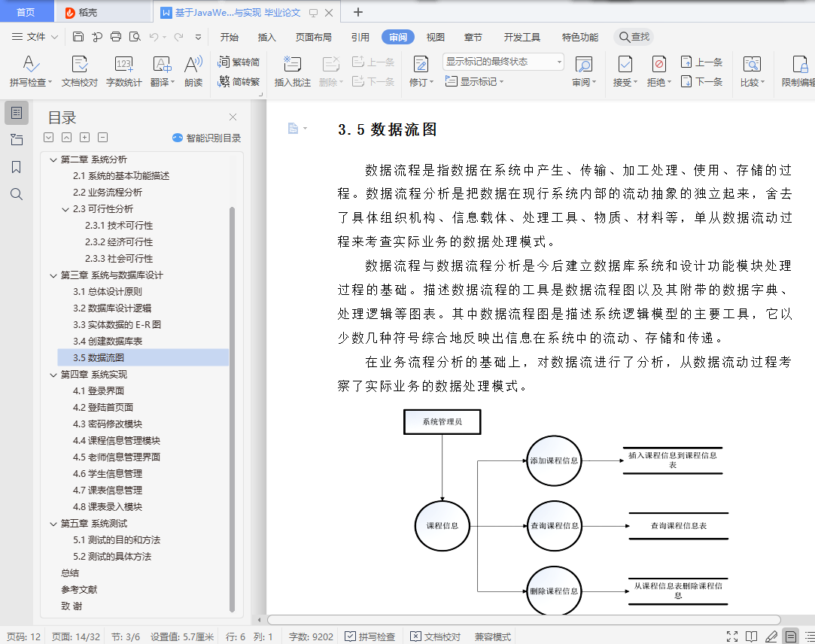Click the print preview icon
The height and width of the screenshot is (644, 815).
click(135, 37)
